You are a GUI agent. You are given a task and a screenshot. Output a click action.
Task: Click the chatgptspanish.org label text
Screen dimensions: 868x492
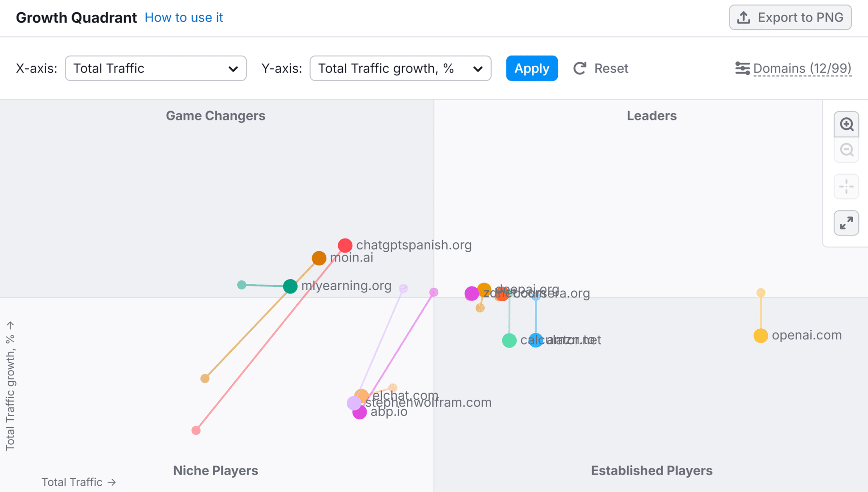(x=414, y=245)
